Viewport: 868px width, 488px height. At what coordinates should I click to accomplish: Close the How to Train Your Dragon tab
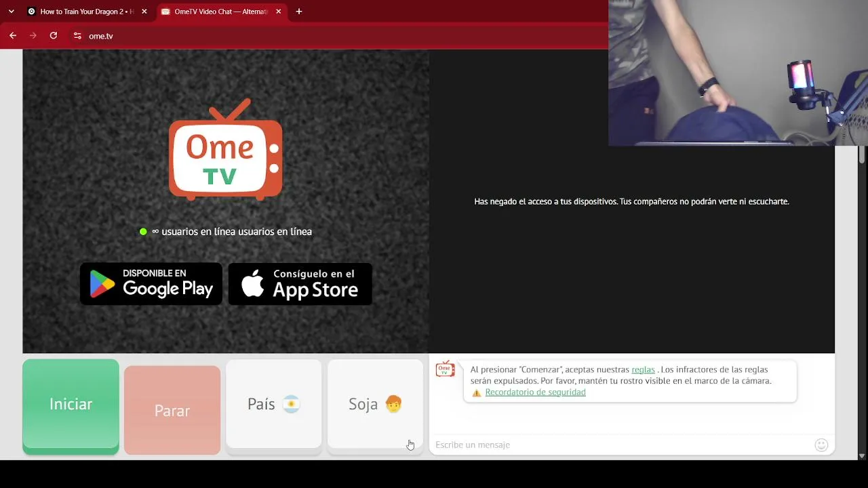pos(144,12)
